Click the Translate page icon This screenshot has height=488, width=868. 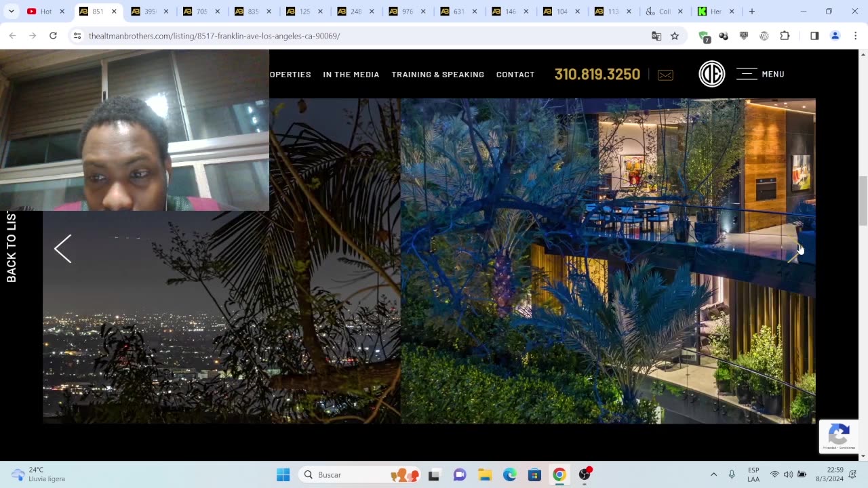[x=656, y=36]
